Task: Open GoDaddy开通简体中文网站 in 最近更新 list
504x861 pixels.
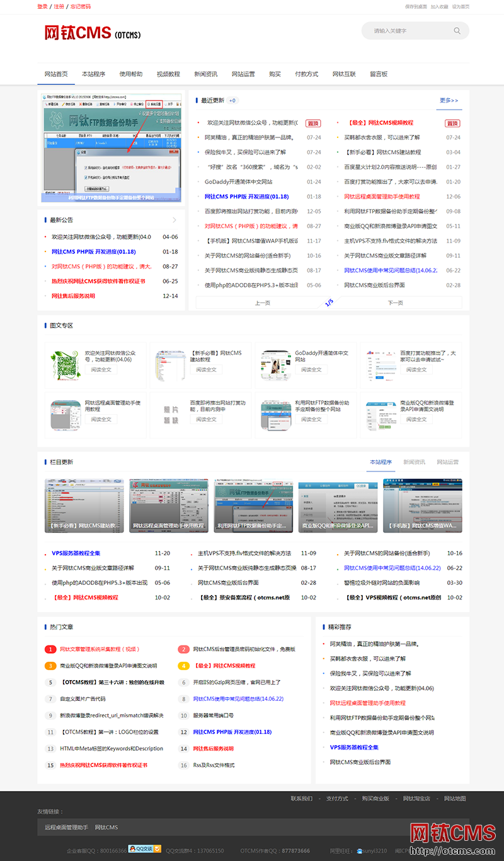Action: [239, 182]
